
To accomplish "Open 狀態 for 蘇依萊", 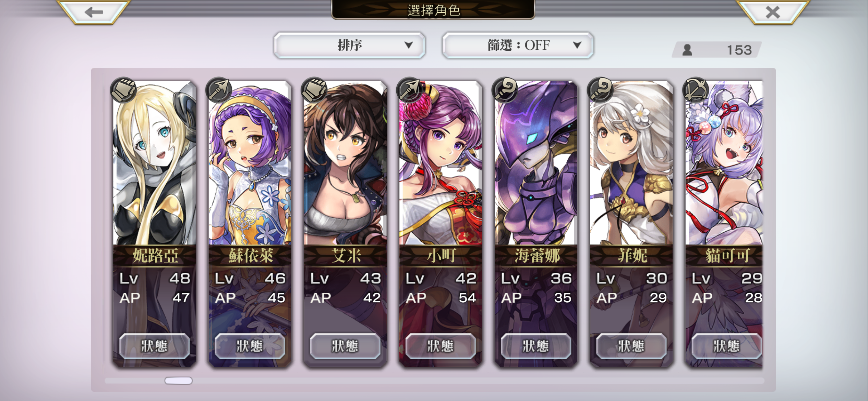I will [250, 346].
